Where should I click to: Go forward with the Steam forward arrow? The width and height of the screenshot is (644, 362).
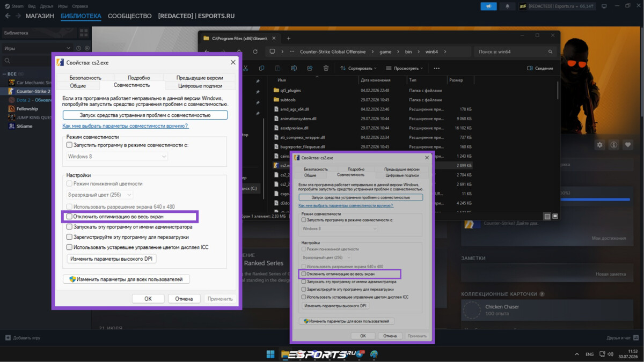(x=19, y=16)
